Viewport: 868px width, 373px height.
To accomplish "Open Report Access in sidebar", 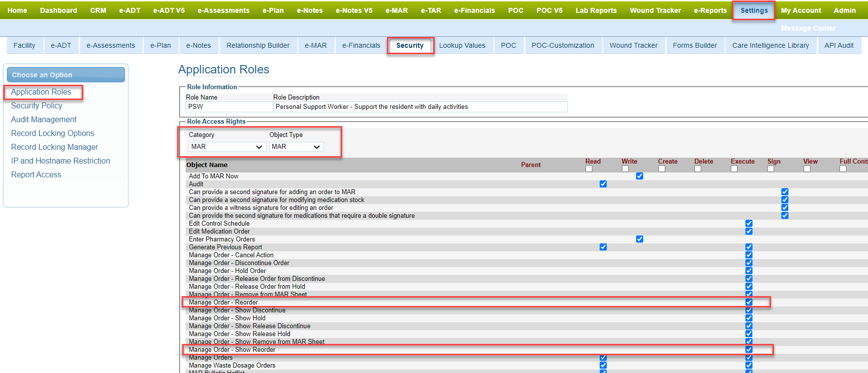I will coord(36,174).
